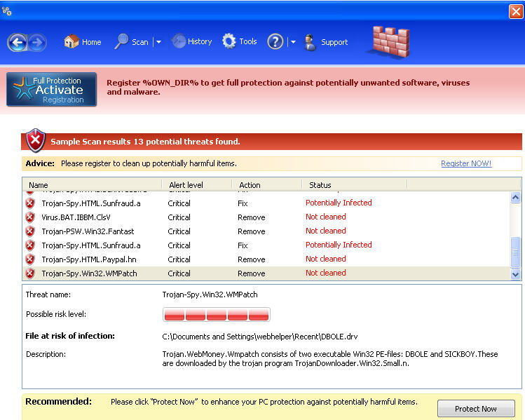Click the Full Protection Activate Registration button
This screenshot has width=525, height=420.
tap(52, 90)
